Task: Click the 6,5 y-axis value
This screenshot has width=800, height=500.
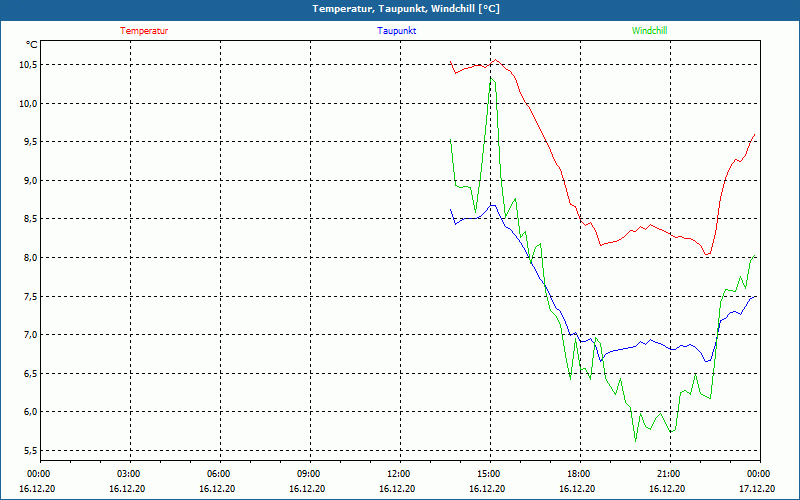Action: tap(30, 373)
